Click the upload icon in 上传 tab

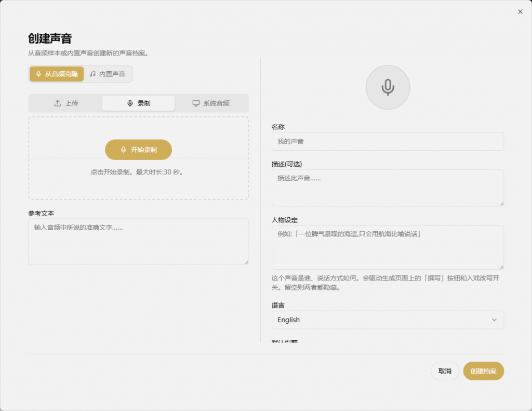(58, 103)
